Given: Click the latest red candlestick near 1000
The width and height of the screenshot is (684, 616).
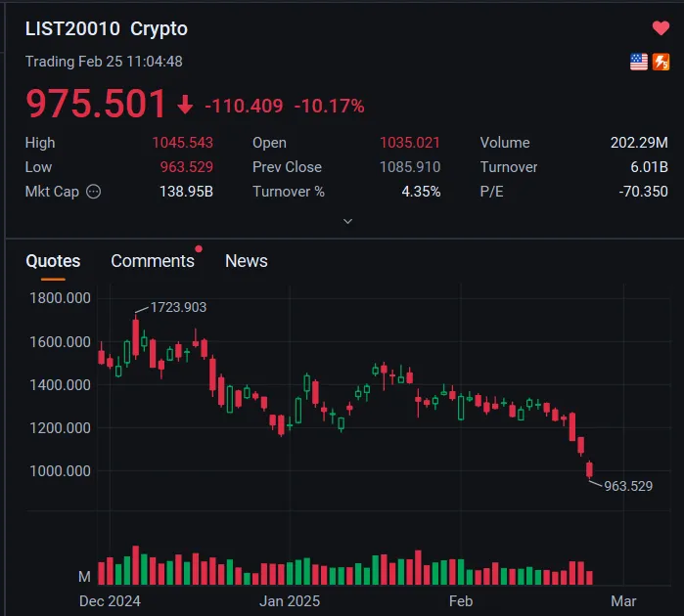Looking at the screenshot, I should (x=589, y=470).
